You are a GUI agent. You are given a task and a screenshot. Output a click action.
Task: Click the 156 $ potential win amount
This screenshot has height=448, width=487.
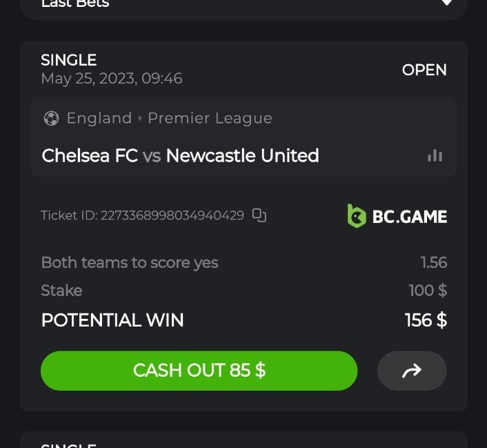[426, 320]
